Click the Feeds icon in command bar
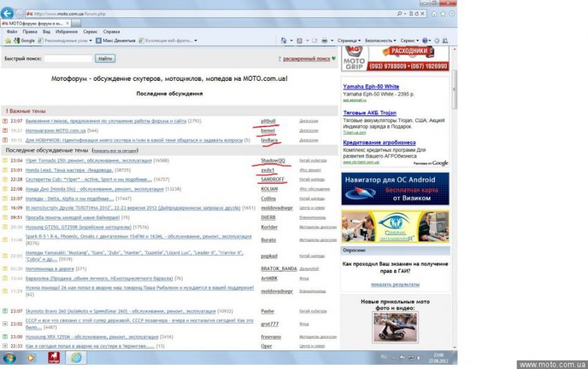Screen dimensions: 588x369 point(300,41)
